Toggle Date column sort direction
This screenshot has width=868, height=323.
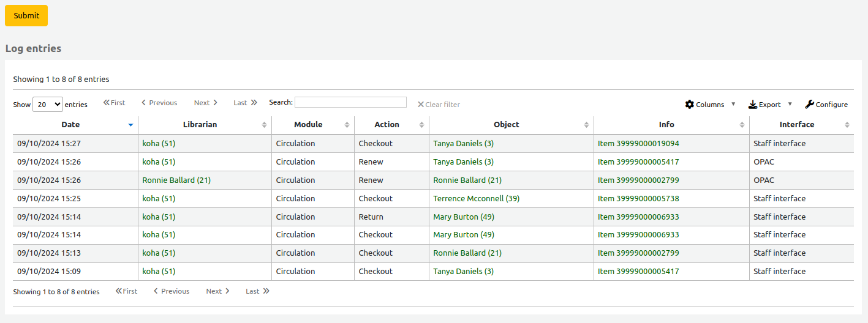(130, 125)
